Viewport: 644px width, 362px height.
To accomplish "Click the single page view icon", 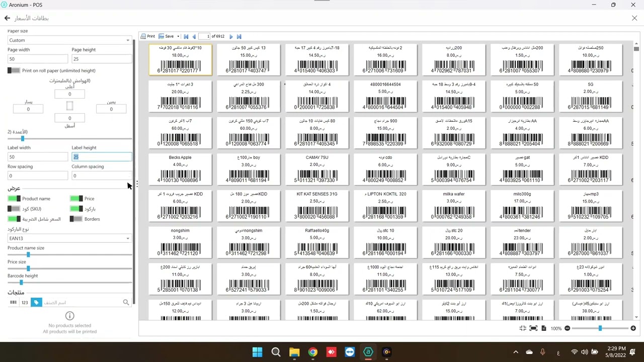I will click(544, 328).
